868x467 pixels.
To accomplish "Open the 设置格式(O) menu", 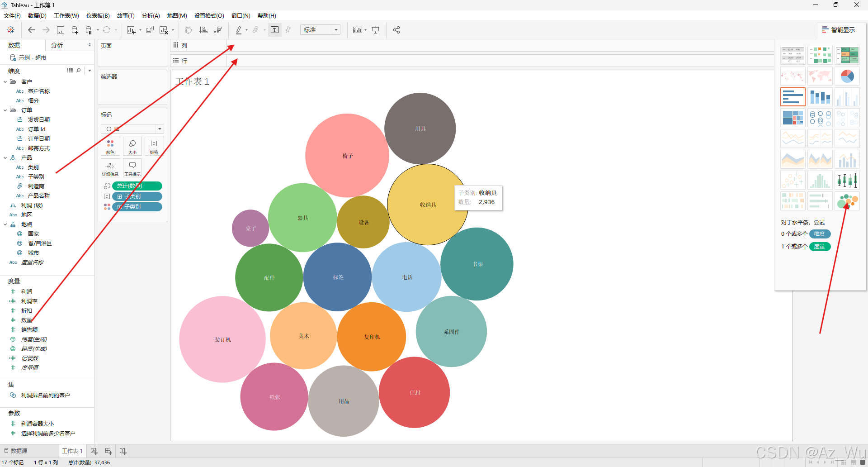I will pos(209,16).
